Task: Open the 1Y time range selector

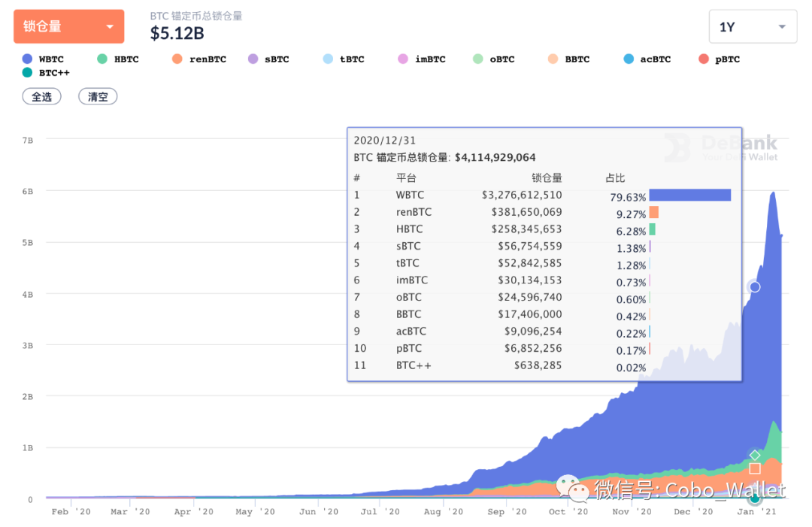Action: point(752,26)
